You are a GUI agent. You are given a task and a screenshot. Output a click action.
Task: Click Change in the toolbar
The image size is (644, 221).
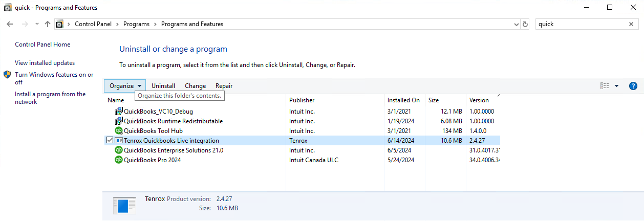pyautogui.click(x=196, y=86)
